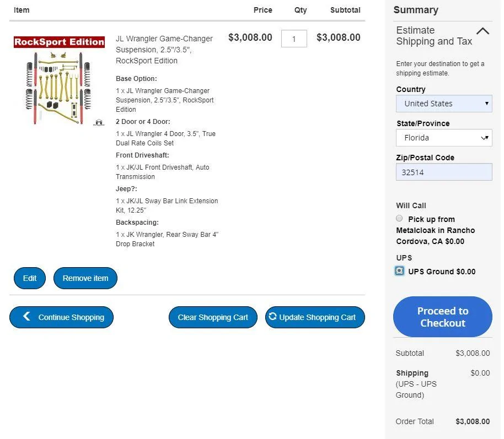Open the Country dropdown
The height and width of the screenshot is (439, 504).
click(x=444, y=104)
